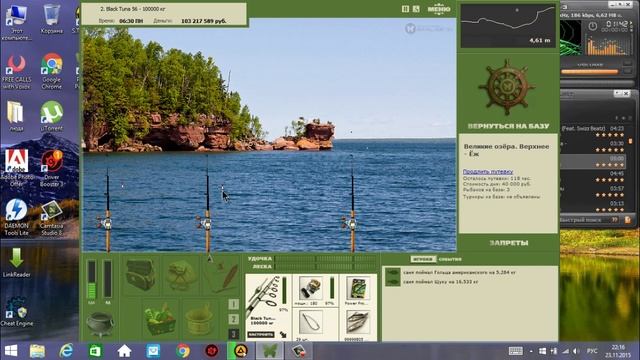The height and width of the screenshot is (360, 640).
Task: Click ВЕРНУТЬСЯ НА БАЗУ label
Action: point(508,126)
